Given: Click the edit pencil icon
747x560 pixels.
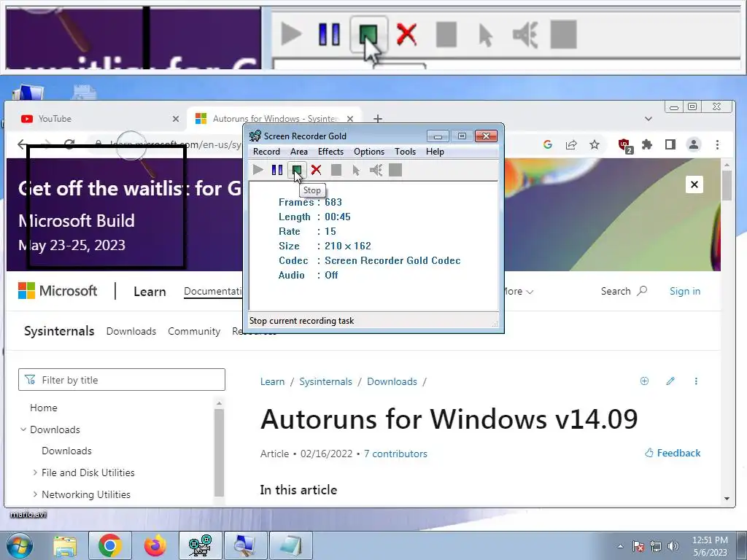Looking at the screenshot, I should [x=670, y=381].
